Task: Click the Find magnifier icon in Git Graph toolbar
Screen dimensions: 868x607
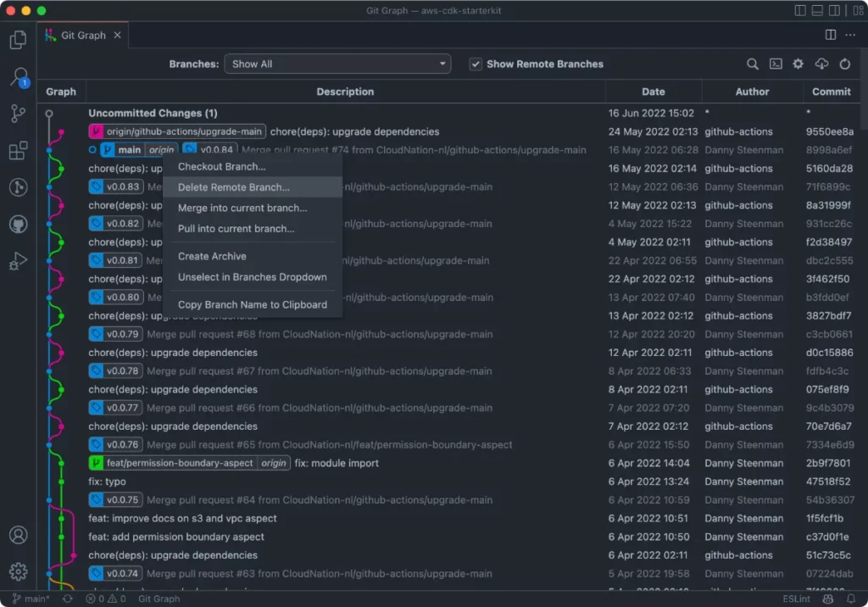Action: 752,64
